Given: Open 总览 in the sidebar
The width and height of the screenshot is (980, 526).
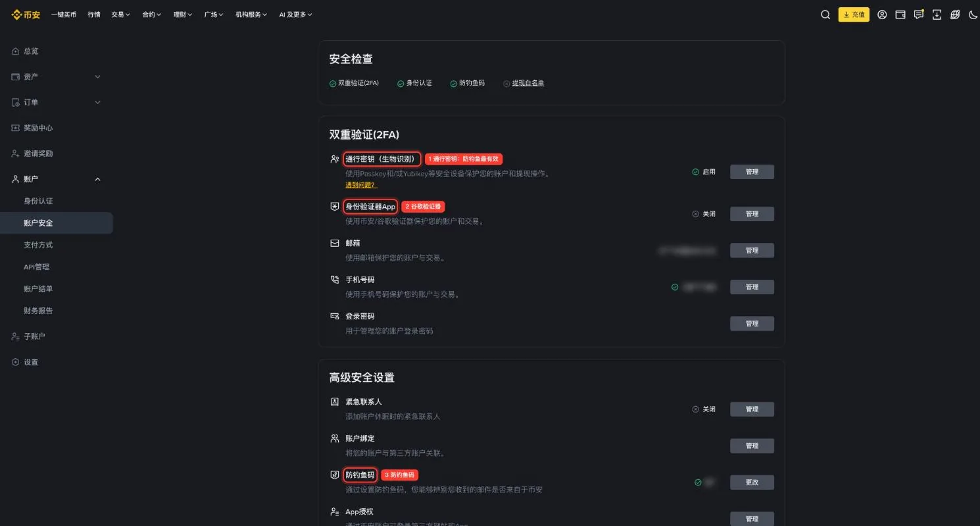Looking at the screenshot, I should point(31,51).
